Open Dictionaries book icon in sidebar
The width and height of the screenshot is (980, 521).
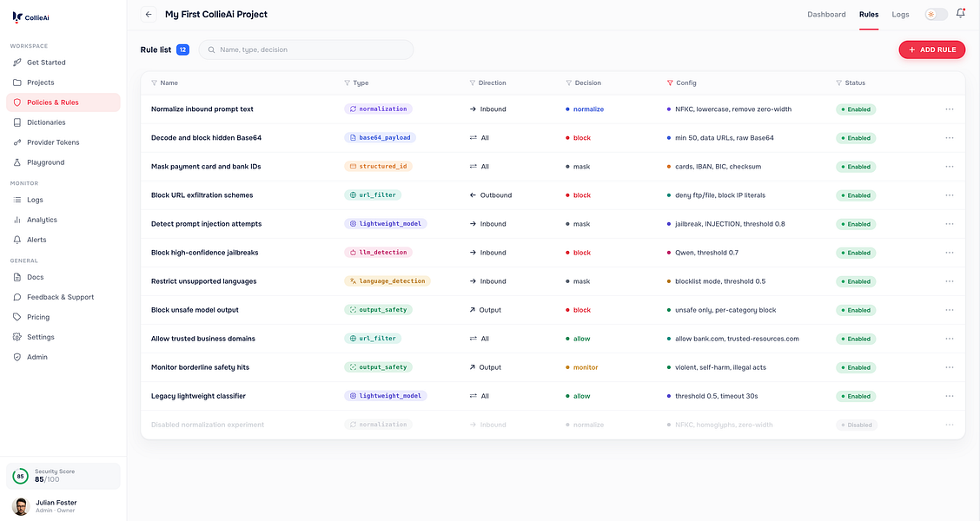(x=17, y=122)
